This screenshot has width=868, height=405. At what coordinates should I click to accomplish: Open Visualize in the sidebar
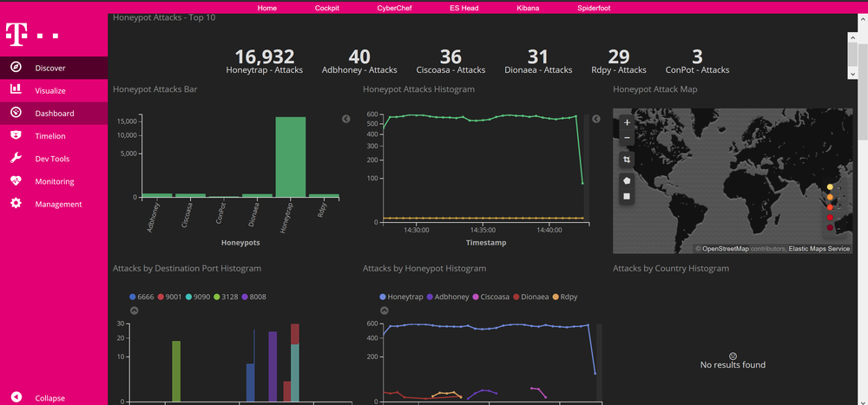[54, 91]
